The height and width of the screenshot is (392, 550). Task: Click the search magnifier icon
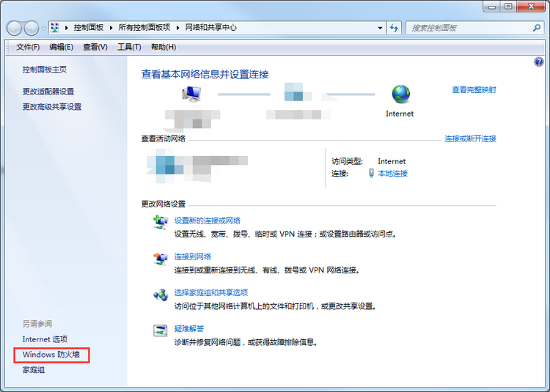536,28
